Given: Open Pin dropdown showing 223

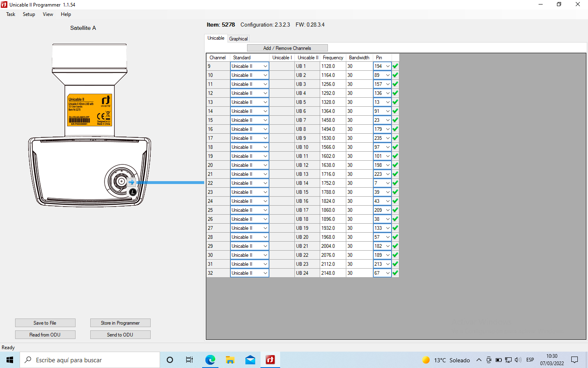Looking at the screenshot, I should [388, 174].
